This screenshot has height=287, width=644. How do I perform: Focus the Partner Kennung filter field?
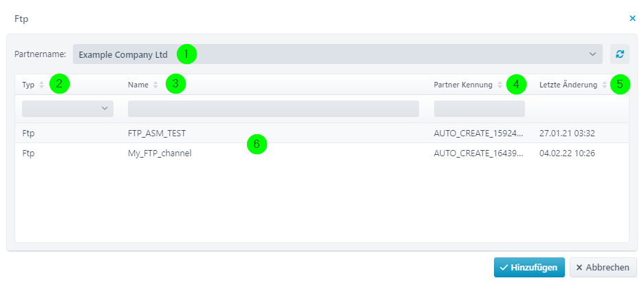(x=480, y=109)
